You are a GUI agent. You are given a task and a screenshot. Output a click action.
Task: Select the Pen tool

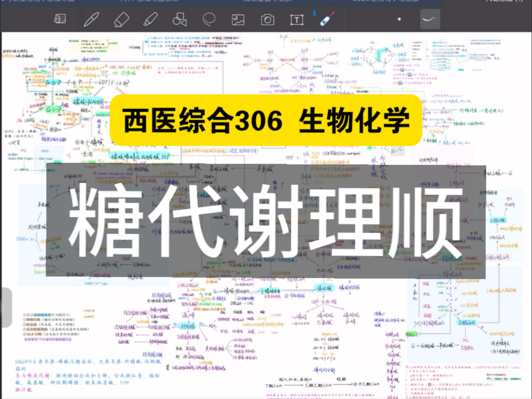coord(91,19)
